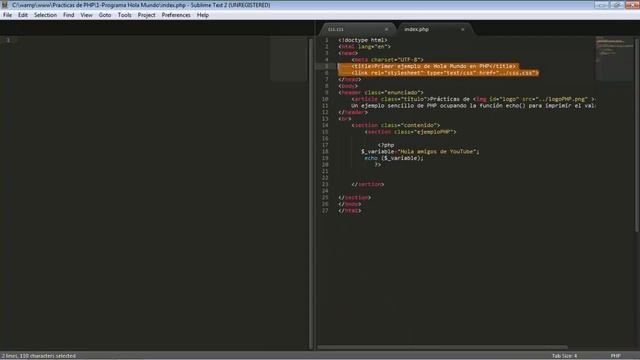This screenshot has height=360, width=640.
Task: Close the index.php tab
Action: (x=462, y=29)
